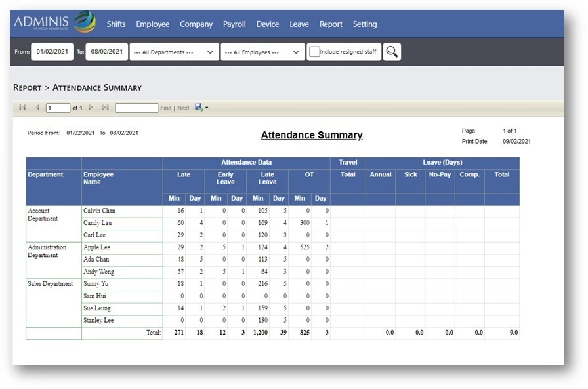
Task: Open the Employee menu
Action: point(153,24)
